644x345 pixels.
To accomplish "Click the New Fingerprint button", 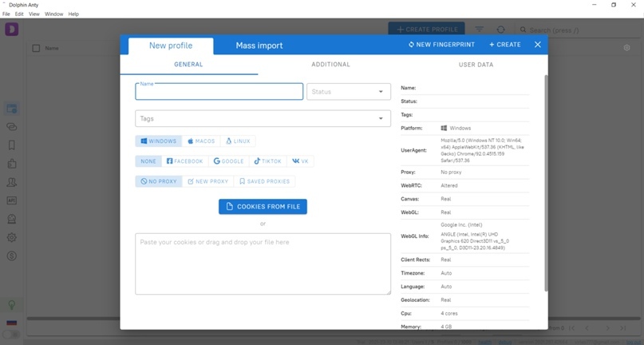I will click(441, 45).
